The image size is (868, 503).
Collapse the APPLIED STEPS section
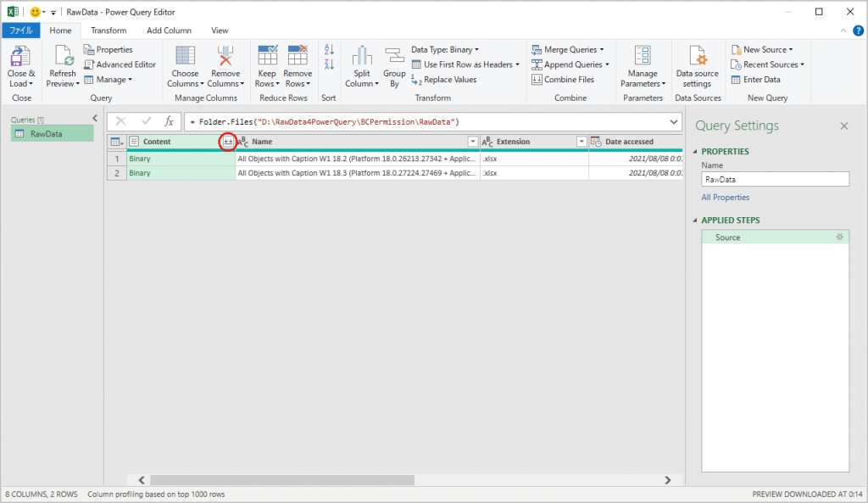(695, 221)
